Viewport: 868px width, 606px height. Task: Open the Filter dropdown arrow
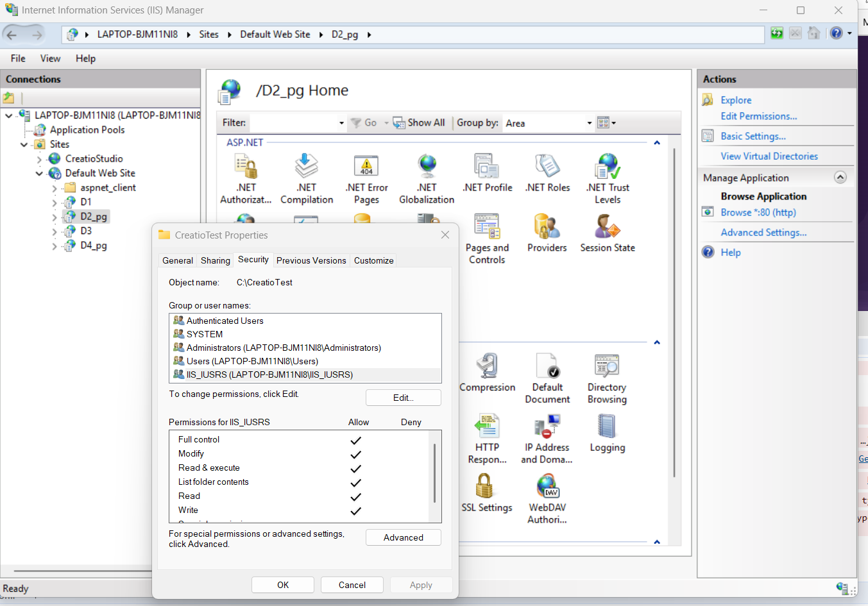click(x=341, y=123)
